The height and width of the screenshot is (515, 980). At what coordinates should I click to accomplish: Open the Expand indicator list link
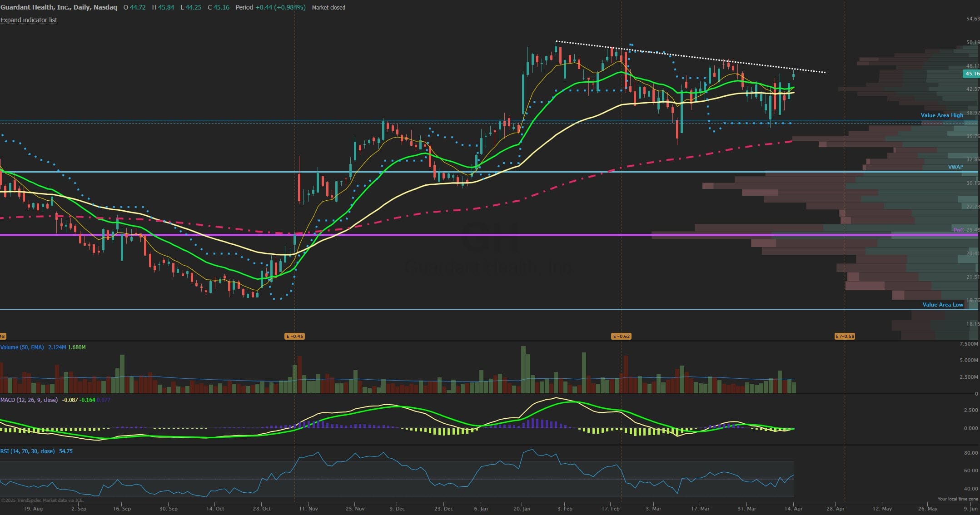pyautogui.click(x=29, y=20)
